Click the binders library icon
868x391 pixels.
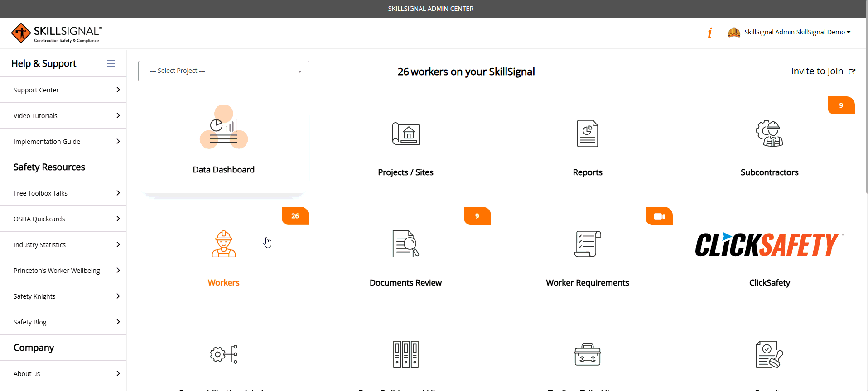pyautogui.click(x=405, y=354)
